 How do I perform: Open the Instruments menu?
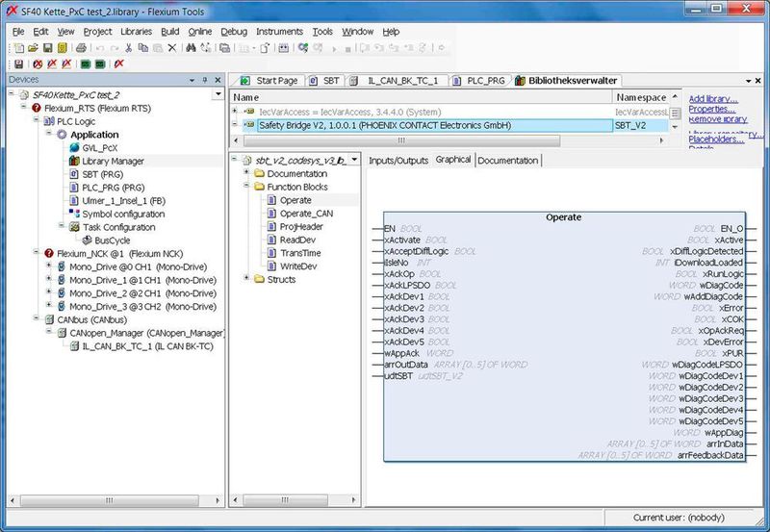pyautogui.click(x=279, y=32)
